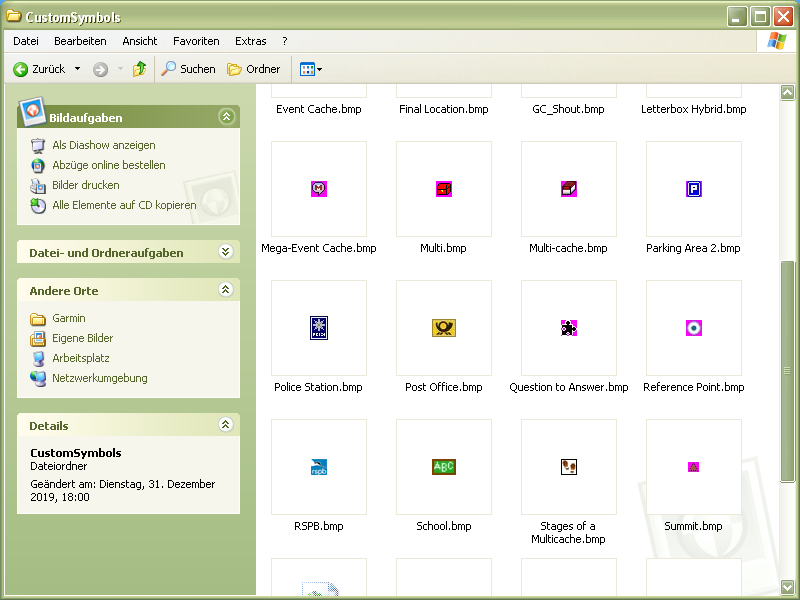Click the CD icon beside Alle Elemente auf CD kopieren

(38, 205)
